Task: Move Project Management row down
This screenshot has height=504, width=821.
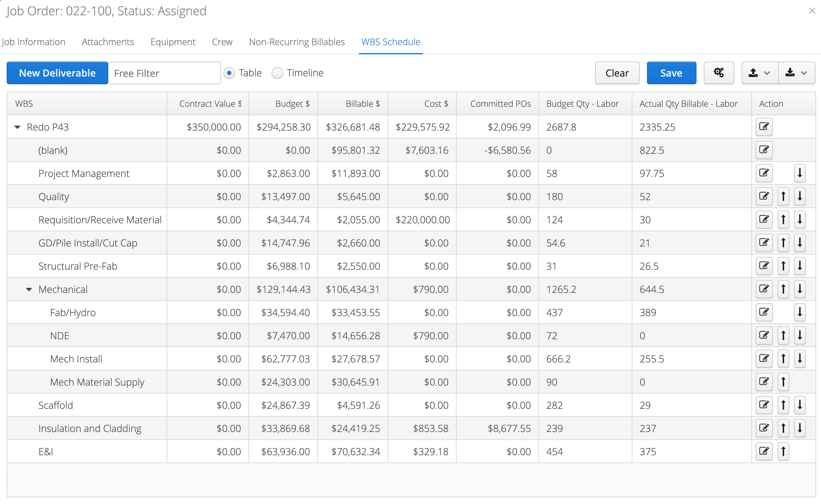Action: click(800, 173)
